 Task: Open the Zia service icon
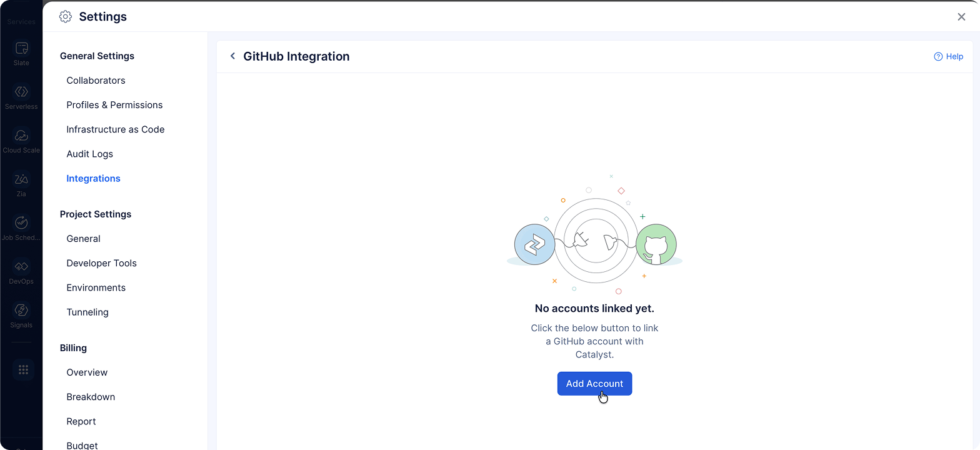tap(21, 180)
